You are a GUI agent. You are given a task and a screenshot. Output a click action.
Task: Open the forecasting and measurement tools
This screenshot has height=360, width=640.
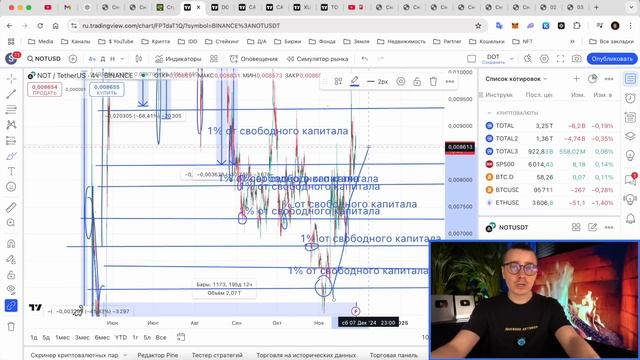point(11,141)
